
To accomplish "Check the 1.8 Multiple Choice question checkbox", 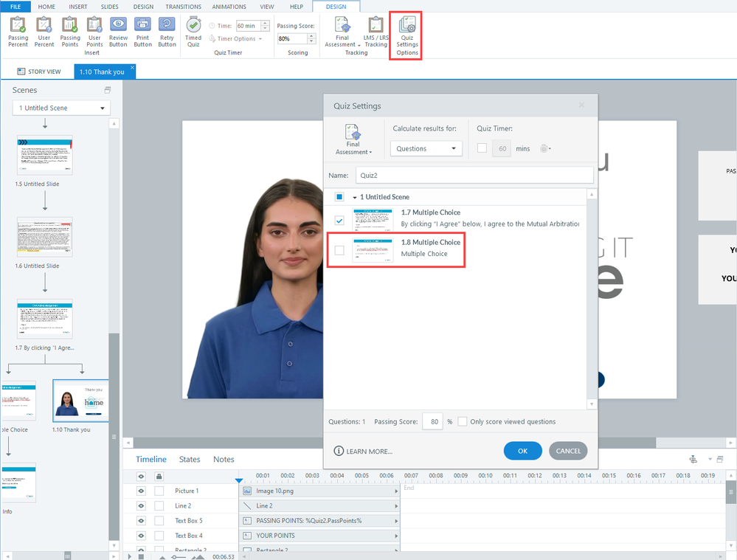I will click(x=339, y=250).
